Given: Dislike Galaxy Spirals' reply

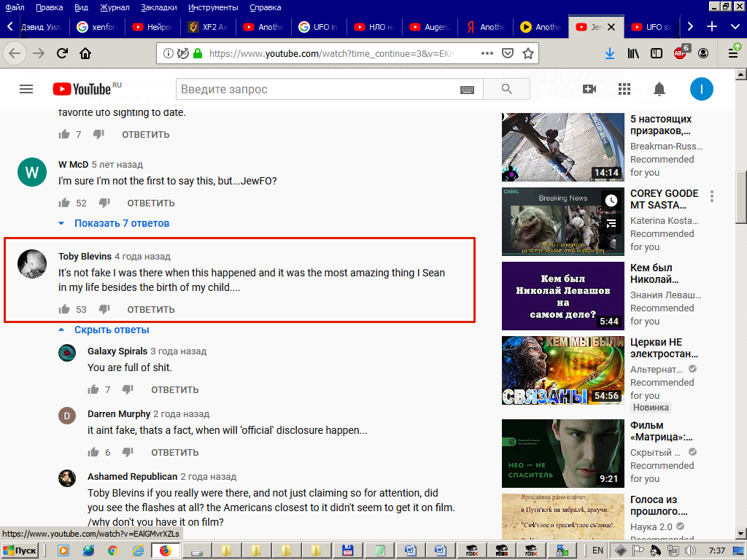Looking at the screenshot, I should point(128,389).
